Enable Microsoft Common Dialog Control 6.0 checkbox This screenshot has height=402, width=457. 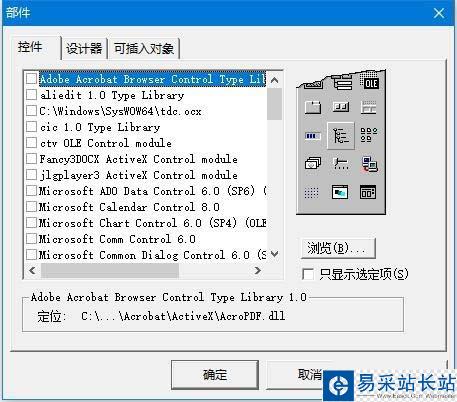tap(31, 255)
